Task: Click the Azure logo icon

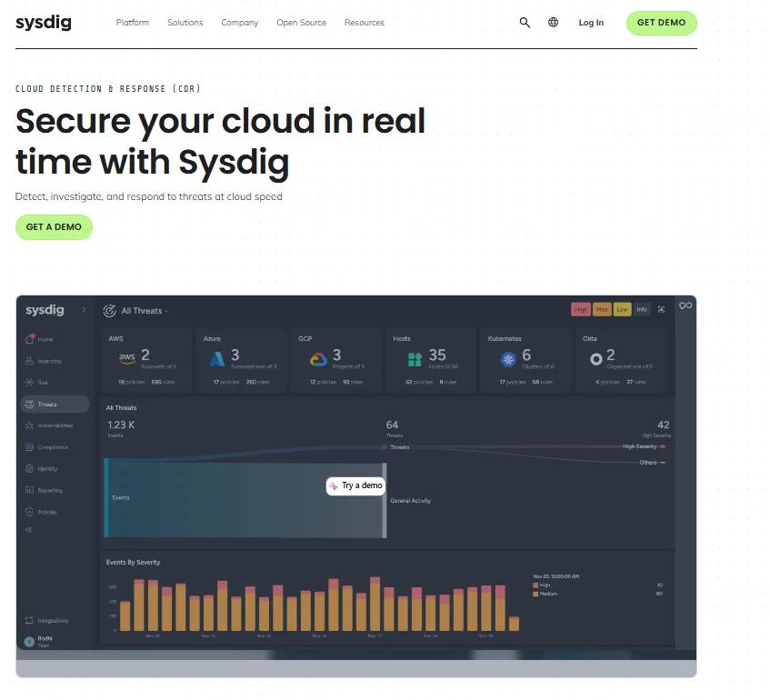Action: 217,359
